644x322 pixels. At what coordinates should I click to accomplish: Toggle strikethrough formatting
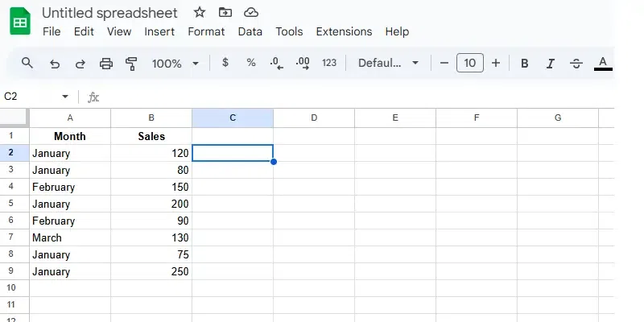pyautogui.click(x=576, y=63)
